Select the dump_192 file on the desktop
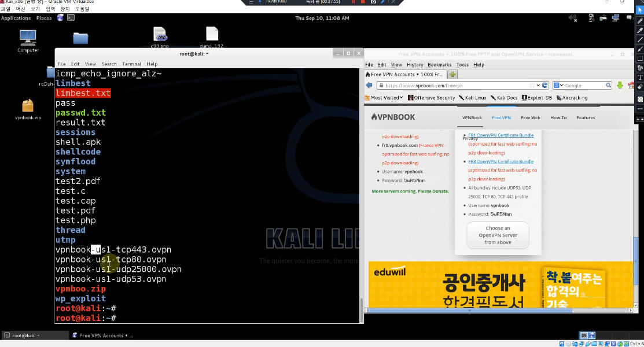Viewport: 644px width, 347px height. [x=212, y=38]
